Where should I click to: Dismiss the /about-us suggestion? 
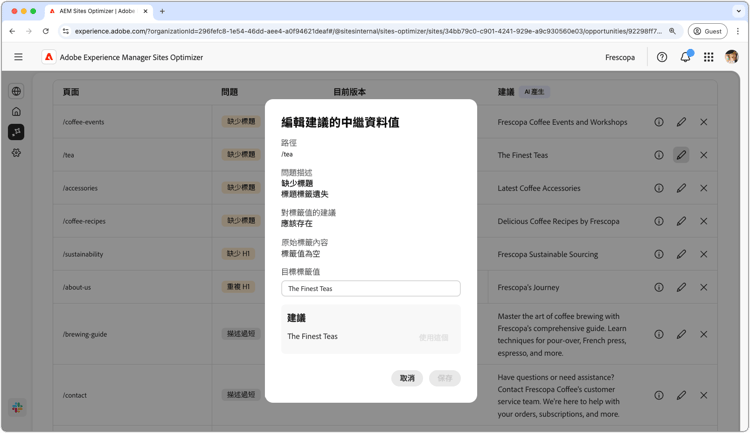tap(704, 287)
